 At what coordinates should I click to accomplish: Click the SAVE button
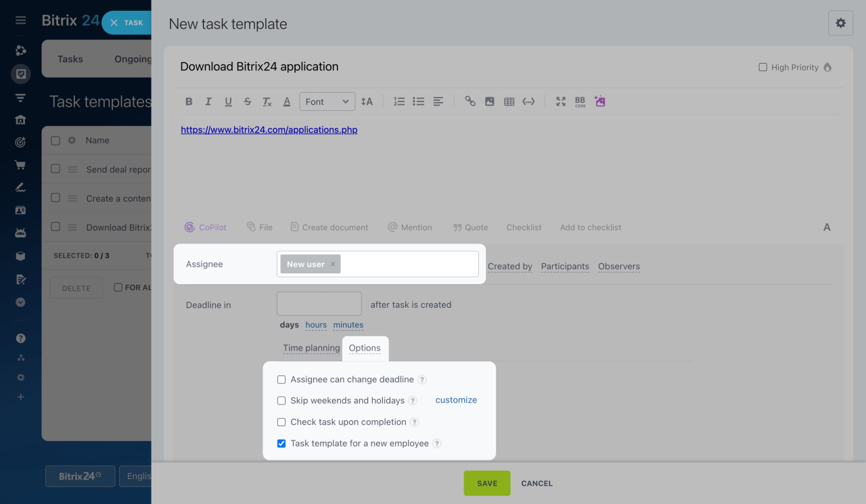pos(487,483)
